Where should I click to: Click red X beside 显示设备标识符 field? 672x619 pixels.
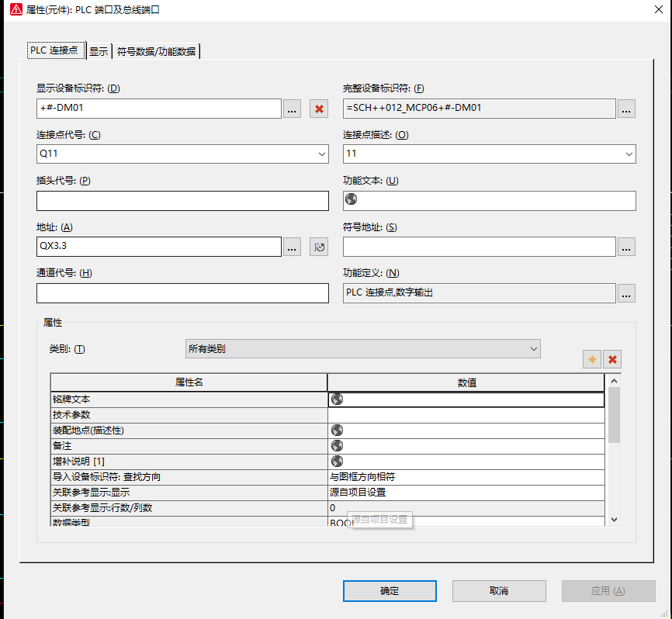(318, 109)
